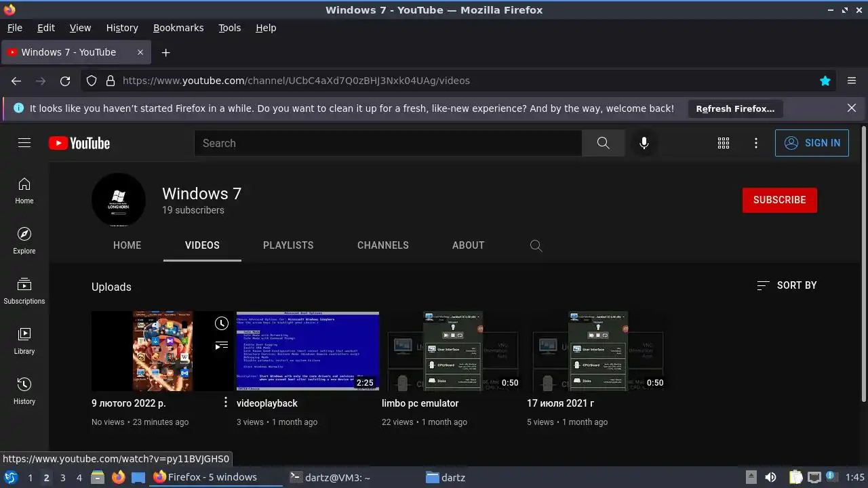Open the 17 июля 2021 г thumbnail
This screenshot has width=868, height=488.
598,351
